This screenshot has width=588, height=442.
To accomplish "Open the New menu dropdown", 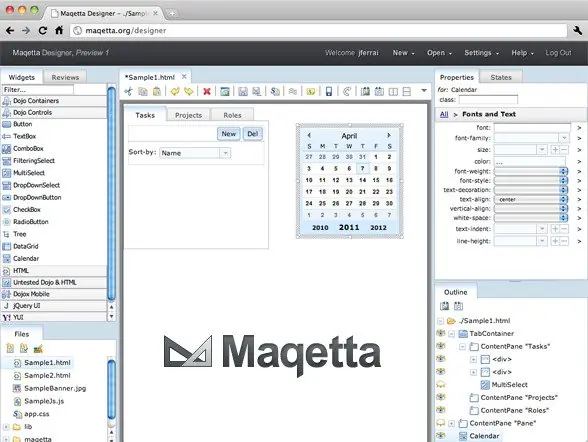I will 404,53.
